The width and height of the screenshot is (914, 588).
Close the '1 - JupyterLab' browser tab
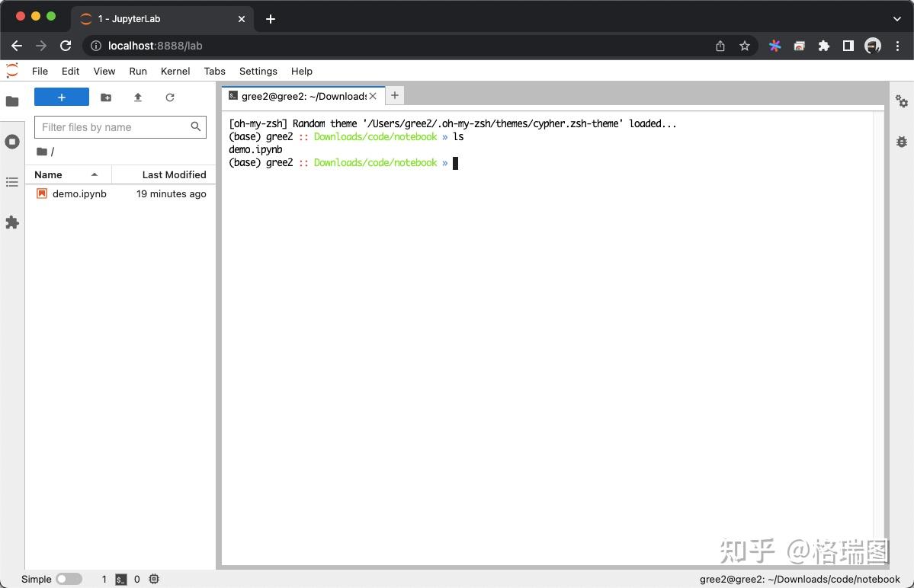[x=242, y=18]
